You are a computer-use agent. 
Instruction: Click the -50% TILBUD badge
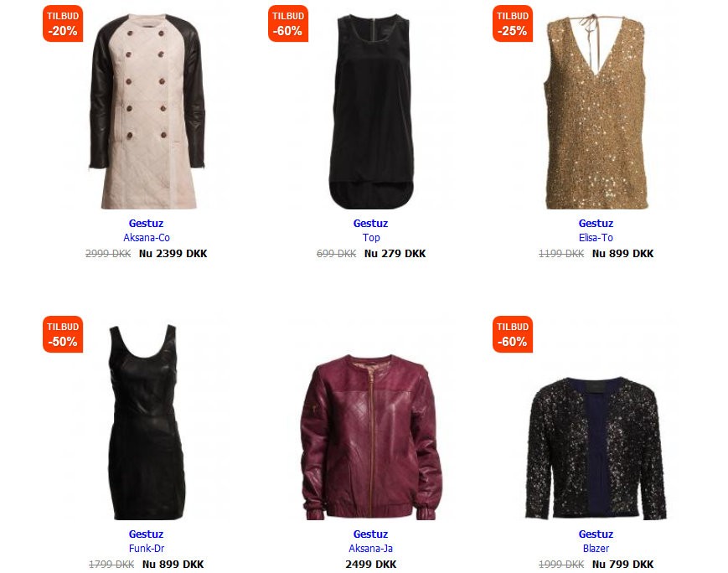pos(63,334)
